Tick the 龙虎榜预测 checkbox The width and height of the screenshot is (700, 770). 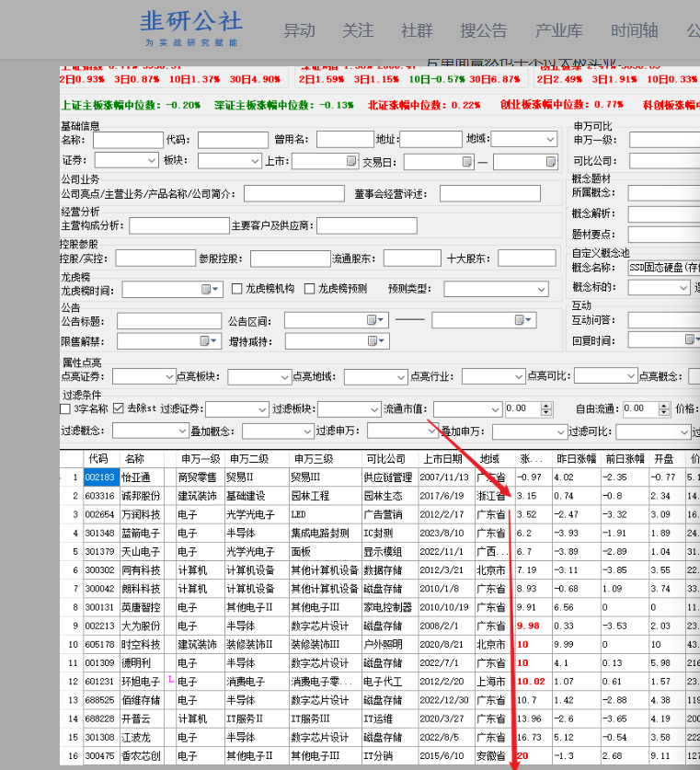pyautogui.click(x=309, y=289)
